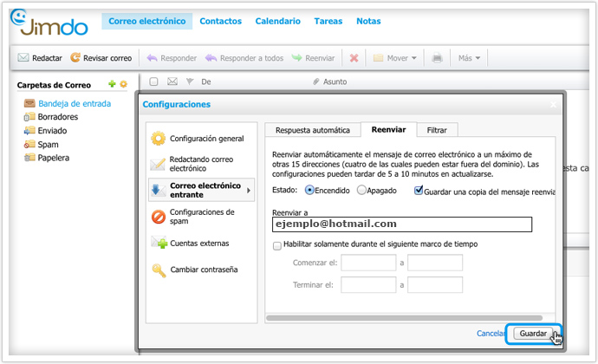This screenshot has width=598, height=364.
Task: Click the Configuraciones de spam prohibition icon
Action: point(159,217)
